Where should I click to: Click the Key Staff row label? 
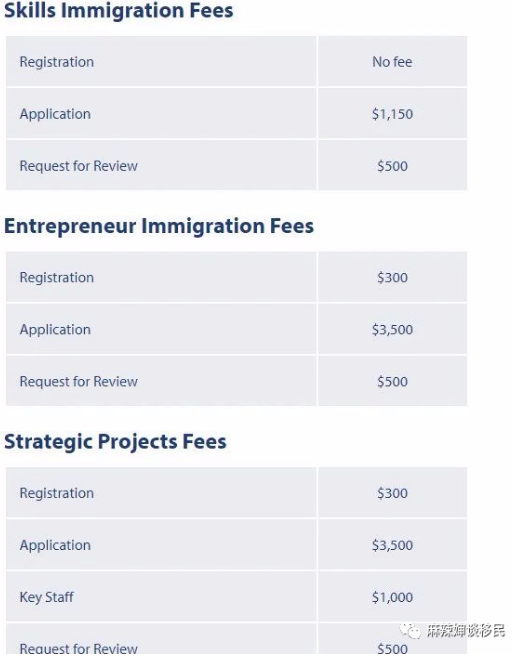point(47,597)
